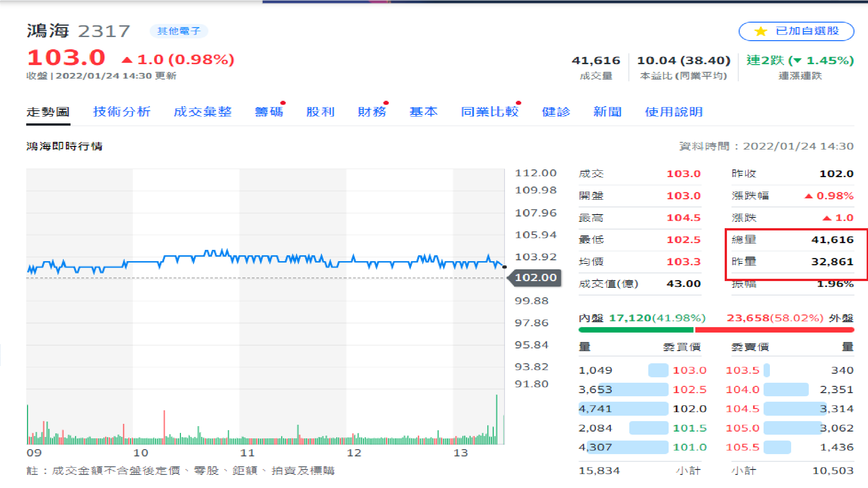This screenshot has width=868, height=488.
Task: Open the 健診 tab
Action: [x=556, y=112]
